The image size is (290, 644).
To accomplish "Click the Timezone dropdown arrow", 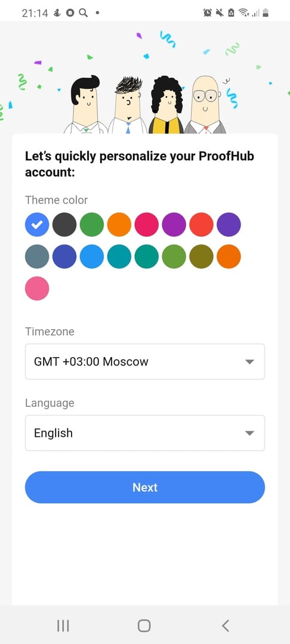I will pos(249,362).
